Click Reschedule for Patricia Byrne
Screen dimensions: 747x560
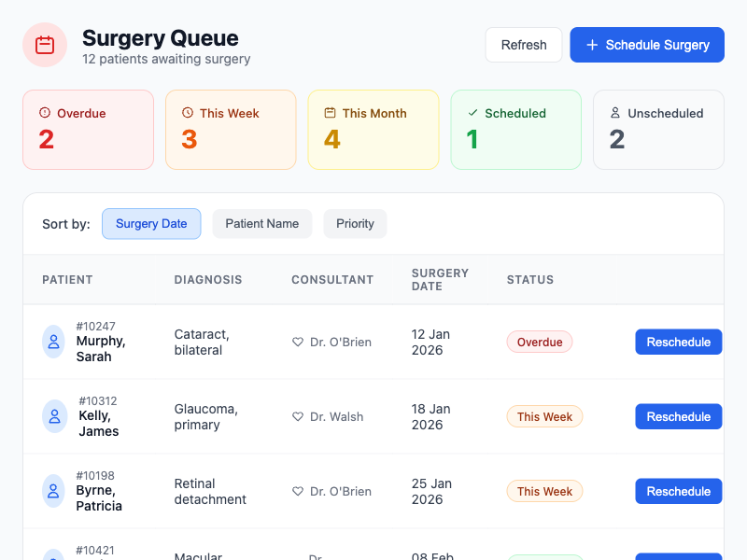(679, 491)
